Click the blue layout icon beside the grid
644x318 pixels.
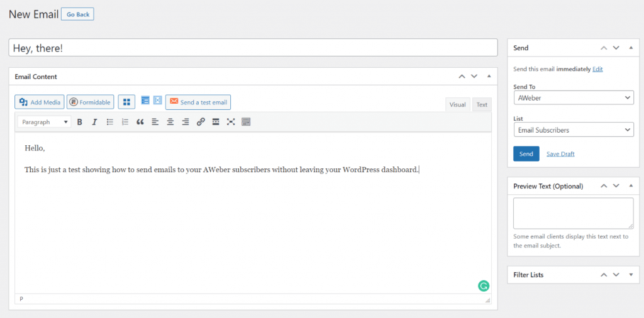[x=145, y=100]
